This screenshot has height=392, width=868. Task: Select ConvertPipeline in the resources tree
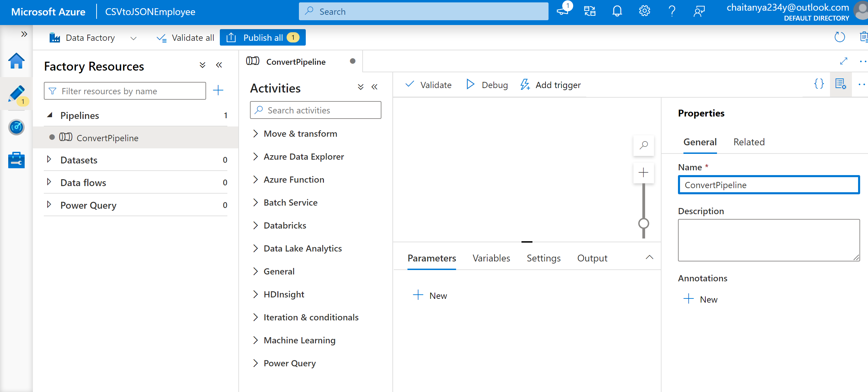click(x=136, y=138)
